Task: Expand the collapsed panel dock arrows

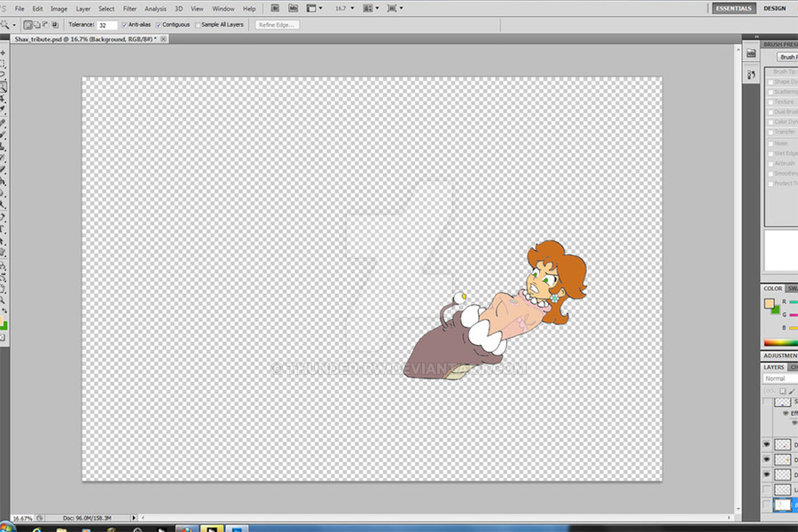Action: (x=756, y=36)
